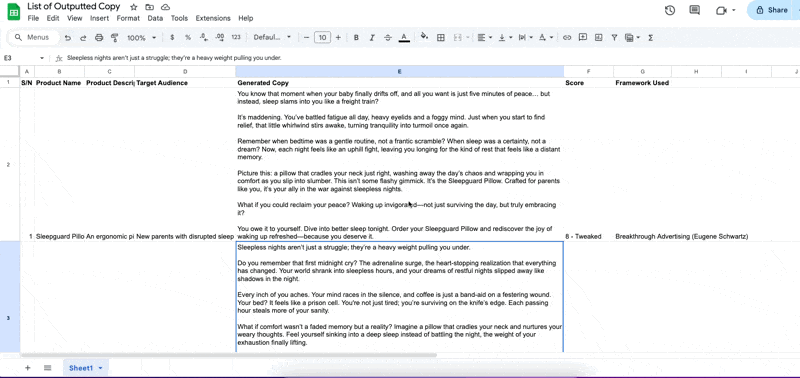Open text wrapping dropdown

pyautogui.click(x=525, y=38)
